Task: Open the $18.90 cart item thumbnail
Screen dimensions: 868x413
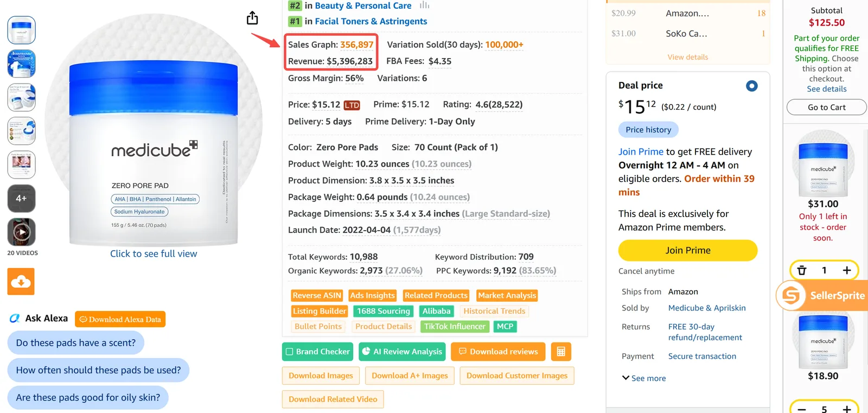Action: coord(823,341)
